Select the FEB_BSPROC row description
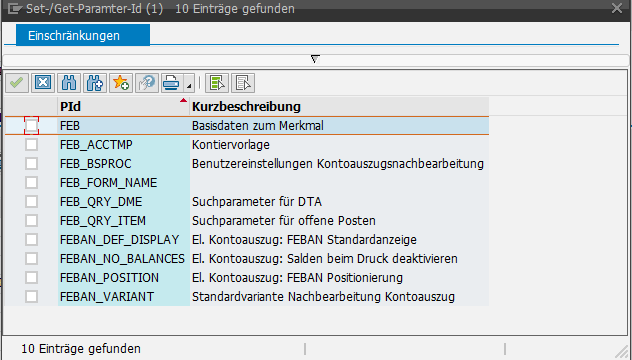This screenshot has width=632, height=360. coord(338,164)
